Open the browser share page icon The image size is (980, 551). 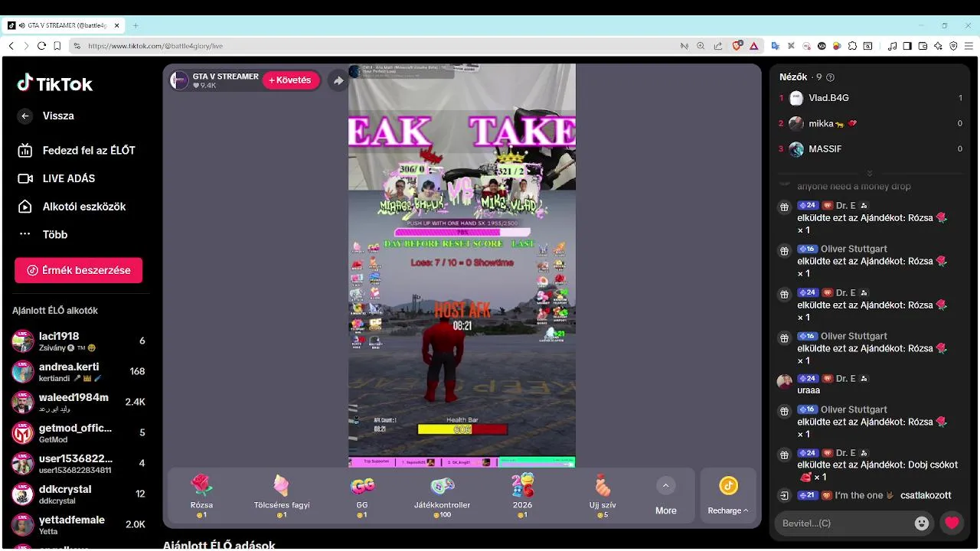pyautogui.click(x=717, y=46)
